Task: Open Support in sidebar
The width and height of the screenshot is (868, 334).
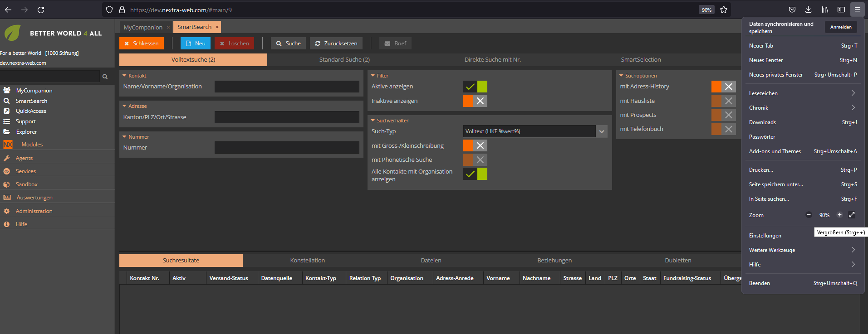Action: click(25, 121)
